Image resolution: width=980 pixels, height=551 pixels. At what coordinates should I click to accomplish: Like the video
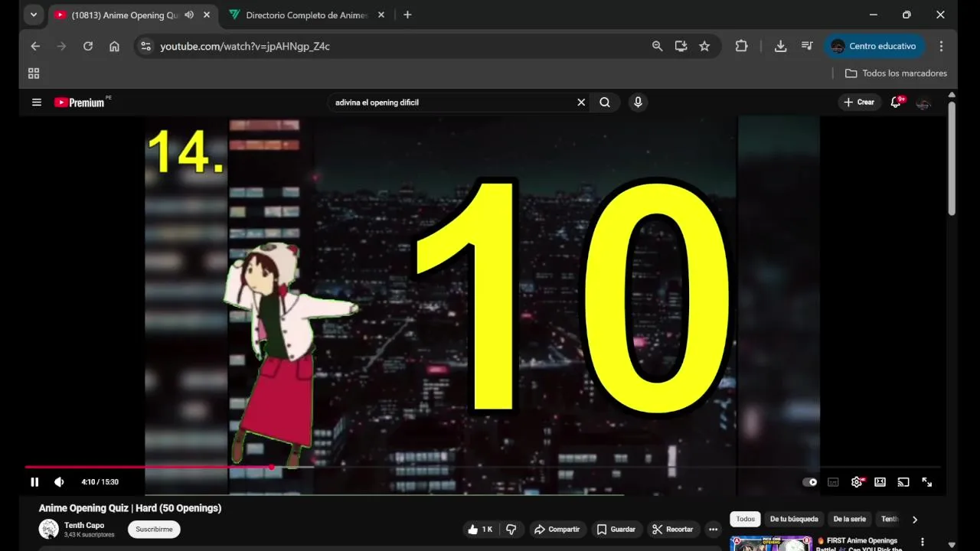(x=481, y=529)
